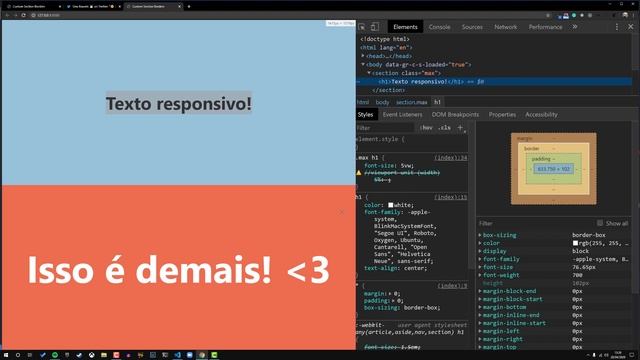Open the Cortana search circle on taskbar
640x360 pixels.
tap(18, 355)
